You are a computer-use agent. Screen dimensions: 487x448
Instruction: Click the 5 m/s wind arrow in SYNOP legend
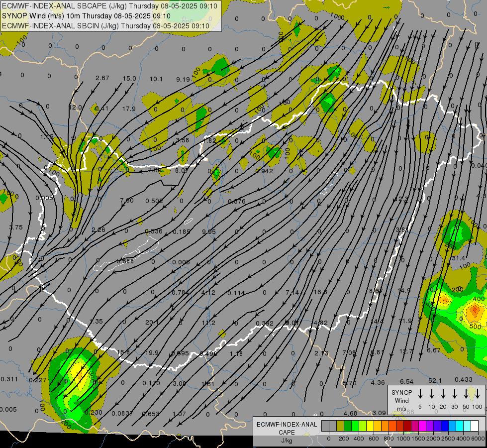[x=420, y=394]
